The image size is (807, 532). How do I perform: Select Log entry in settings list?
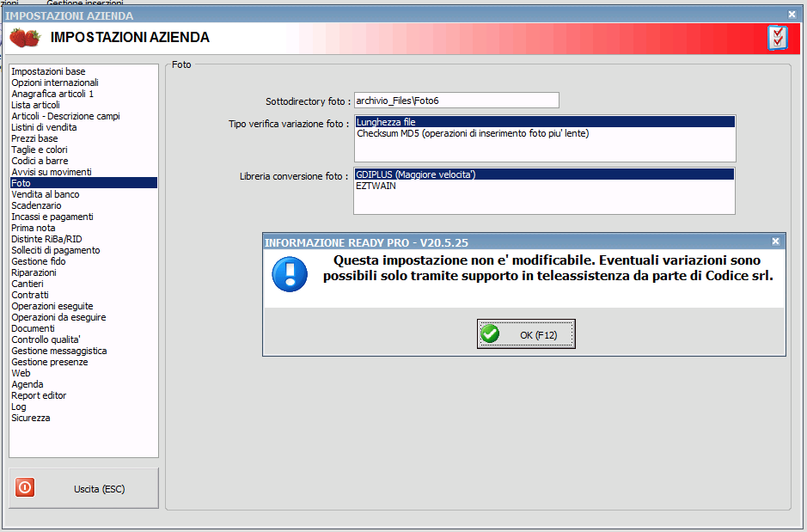point(84,407)
